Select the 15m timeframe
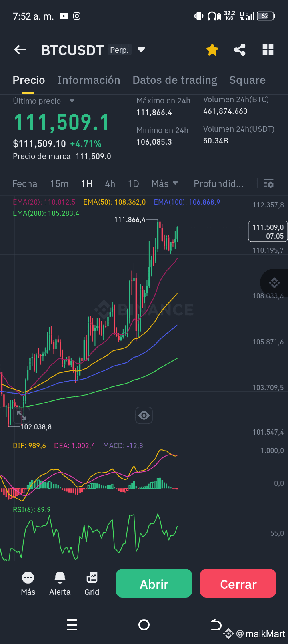Image resolution: width=288 pixels, height=644 pixels. coord(59,184)
